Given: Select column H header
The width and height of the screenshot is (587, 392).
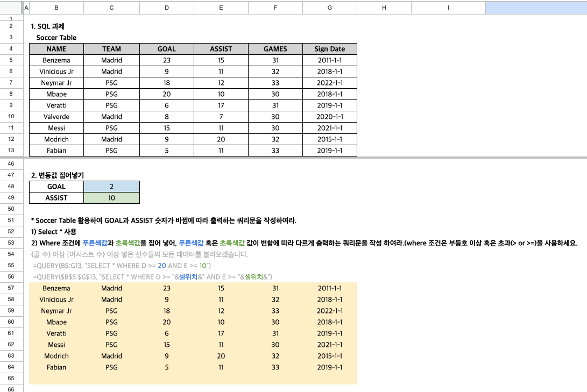Looking at the screenshot, I should pyautogui.click(x=384, y=8).
